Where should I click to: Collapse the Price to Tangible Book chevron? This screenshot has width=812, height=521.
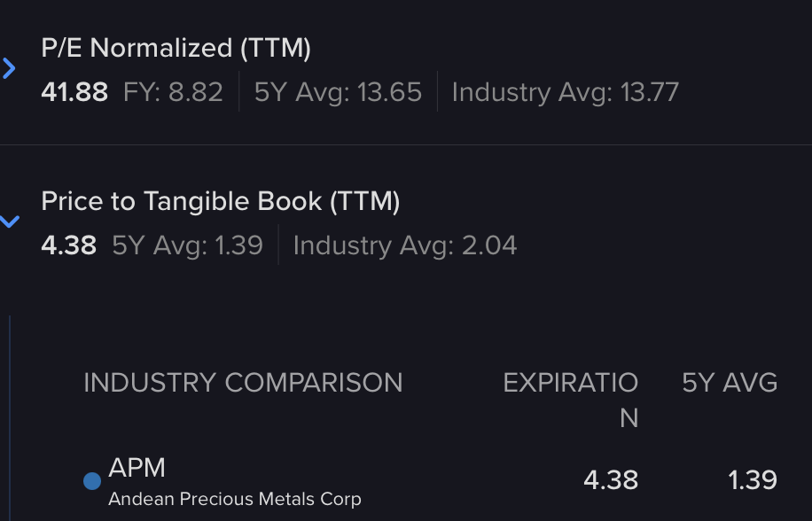tap(10, 222)
